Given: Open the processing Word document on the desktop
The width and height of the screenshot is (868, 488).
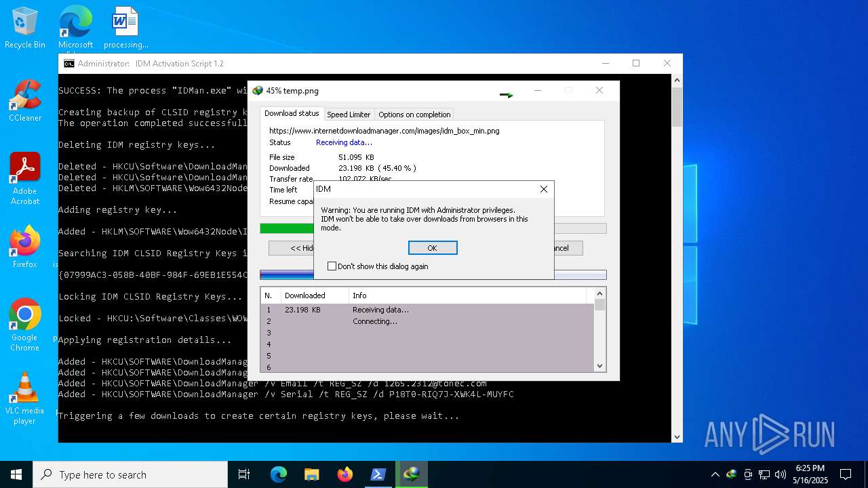Looking at the screenshot, I should (125, 28).
